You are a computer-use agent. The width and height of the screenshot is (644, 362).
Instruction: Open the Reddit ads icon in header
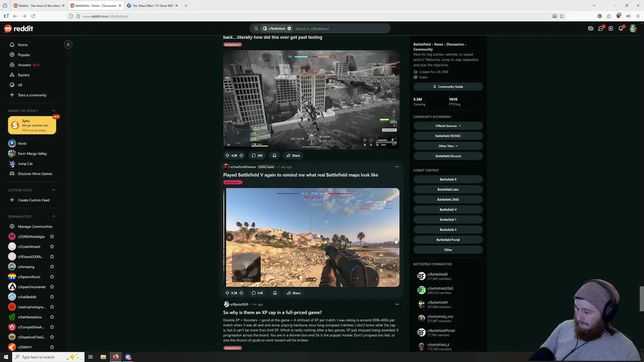(x=591, y=29)
